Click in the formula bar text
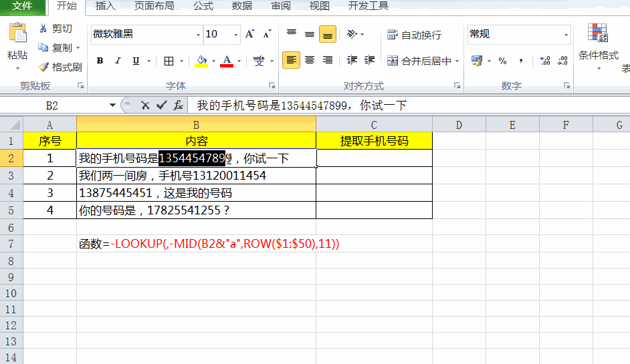Image resolution: width=630 pixels, height=364 pixels. point(302,106)
